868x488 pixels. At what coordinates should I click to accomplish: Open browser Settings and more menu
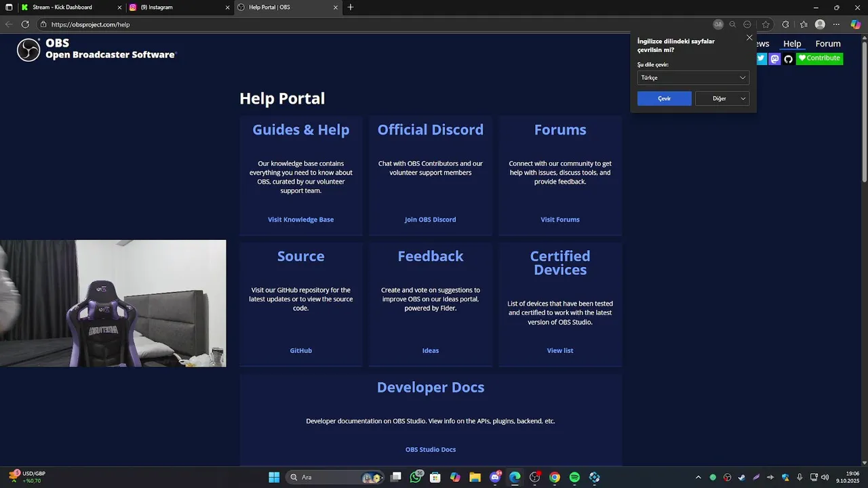[x=836, y=24]
